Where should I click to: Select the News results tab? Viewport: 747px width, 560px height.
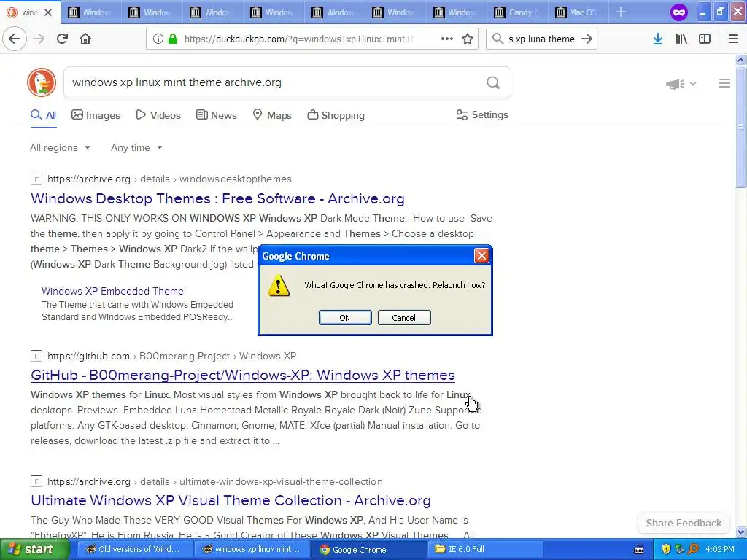[x=216, y=115]
